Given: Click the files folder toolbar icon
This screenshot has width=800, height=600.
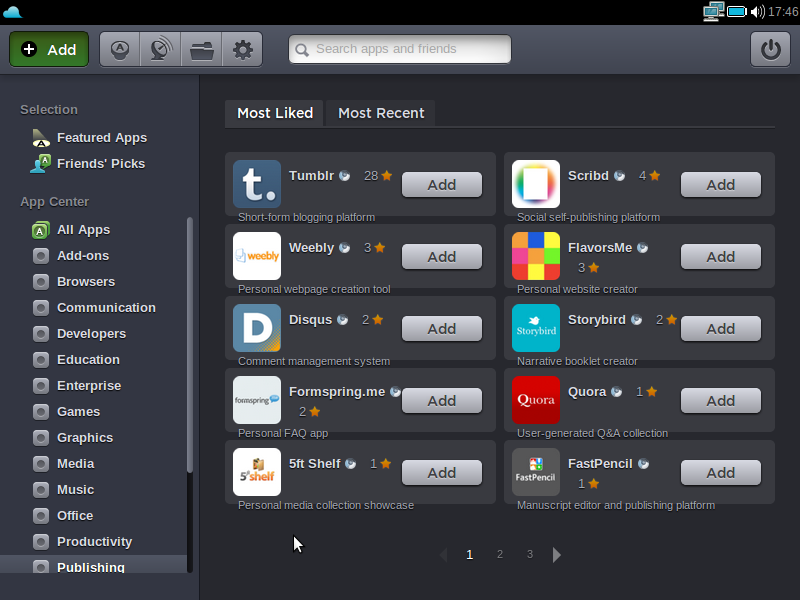Looking at the screenshot, I should point(201,49).
